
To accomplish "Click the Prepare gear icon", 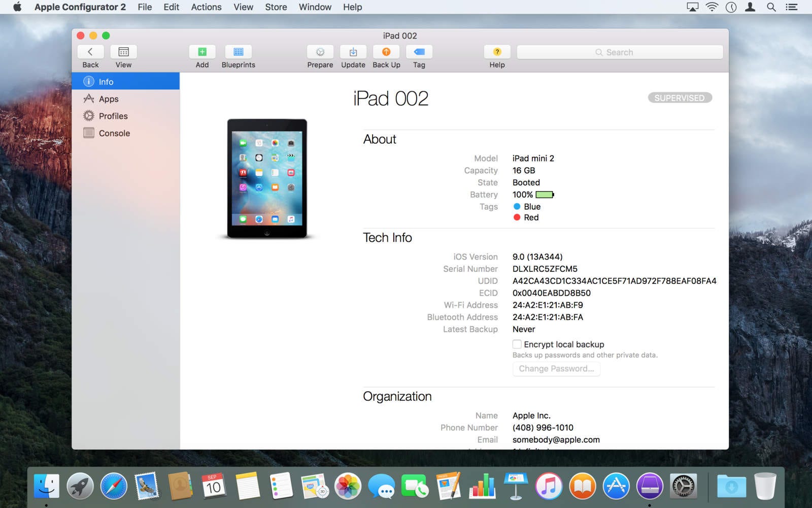I will pos(320,52).
